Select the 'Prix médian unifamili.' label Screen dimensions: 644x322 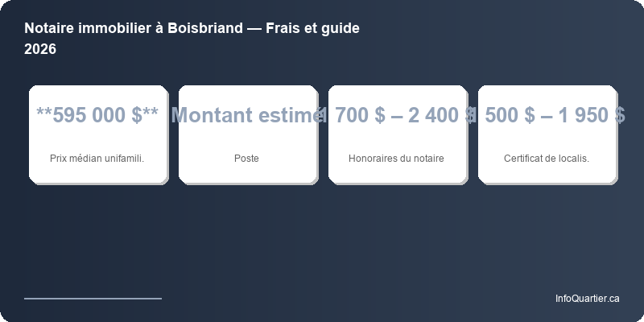pos(97,159)
